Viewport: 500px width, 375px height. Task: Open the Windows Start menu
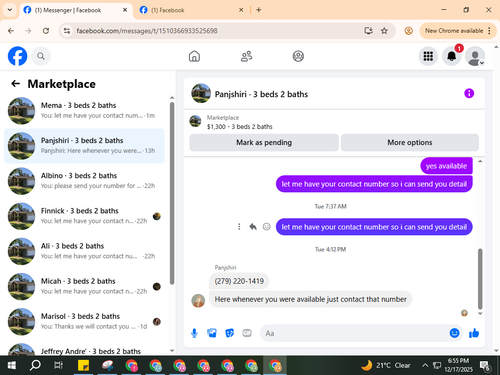11,366
